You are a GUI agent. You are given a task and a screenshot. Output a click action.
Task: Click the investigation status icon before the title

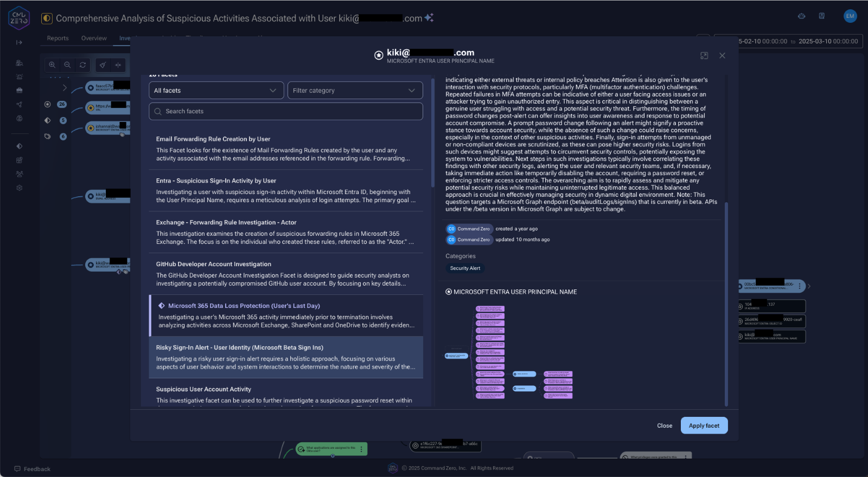(x=47, y=18)
